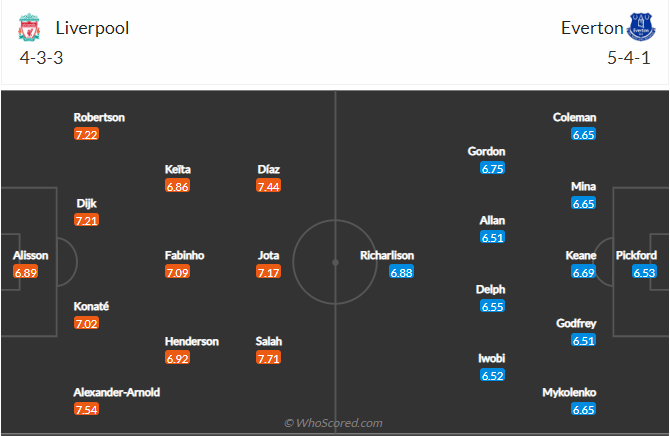Click Liverpool's 4-3-3 formation label

pyautogui.click(x=40, y=56)
